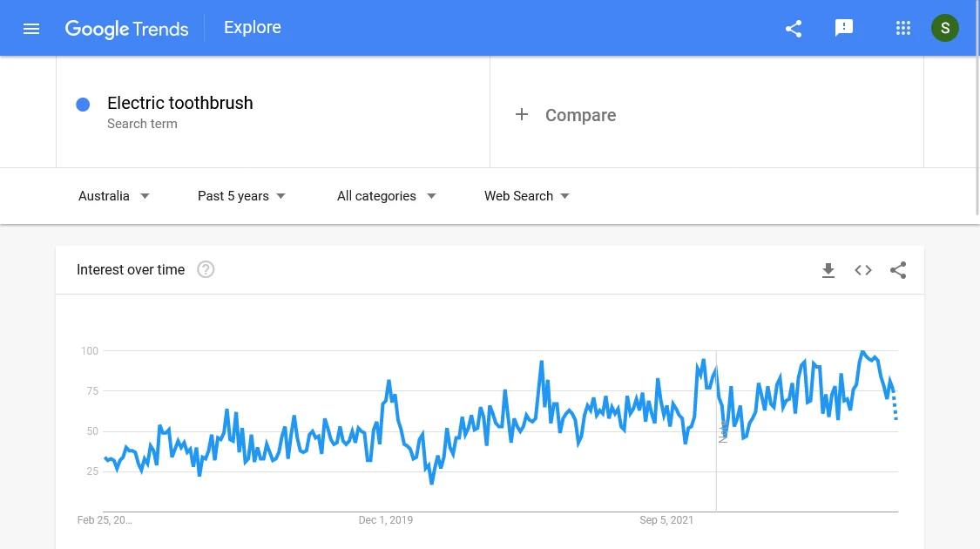Open the hamburger main menu
Viewport: 980px width, 549px height.
click(x=31, y=29)
